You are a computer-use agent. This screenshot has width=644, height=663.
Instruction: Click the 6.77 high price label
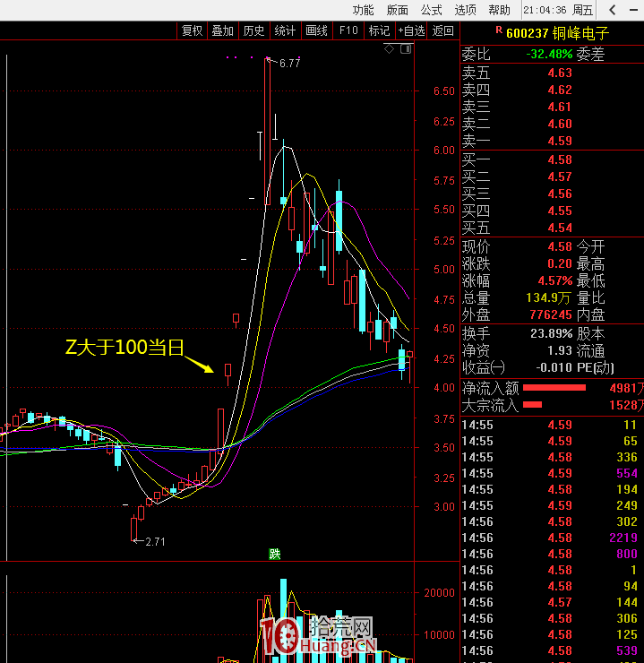(290, 63)
